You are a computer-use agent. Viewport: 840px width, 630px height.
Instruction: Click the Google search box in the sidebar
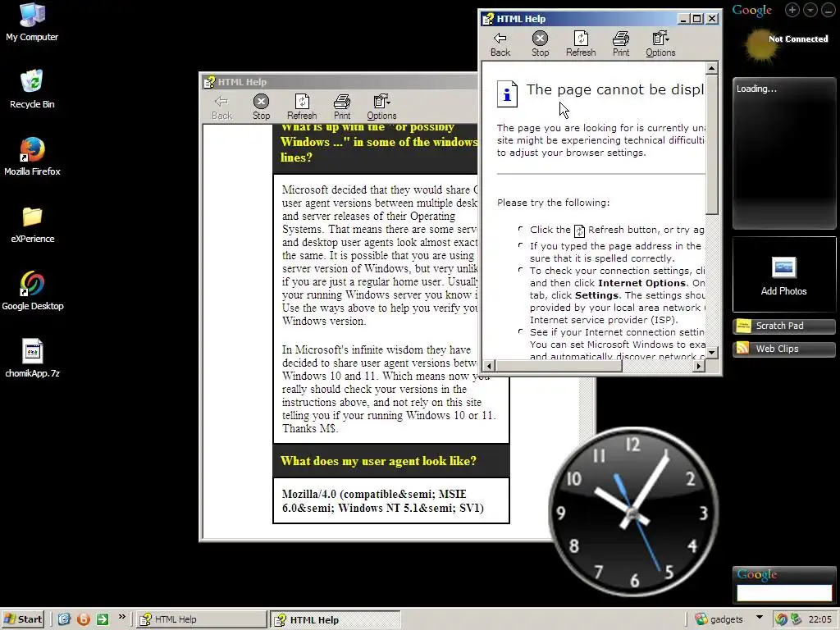point(784,592)
